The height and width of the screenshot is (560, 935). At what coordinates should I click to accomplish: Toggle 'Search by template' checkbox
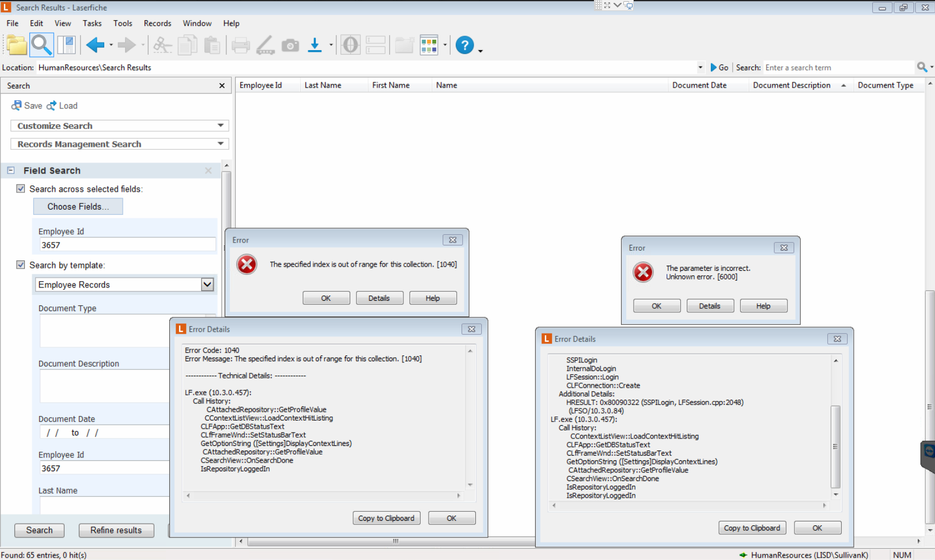coord(21,264)
